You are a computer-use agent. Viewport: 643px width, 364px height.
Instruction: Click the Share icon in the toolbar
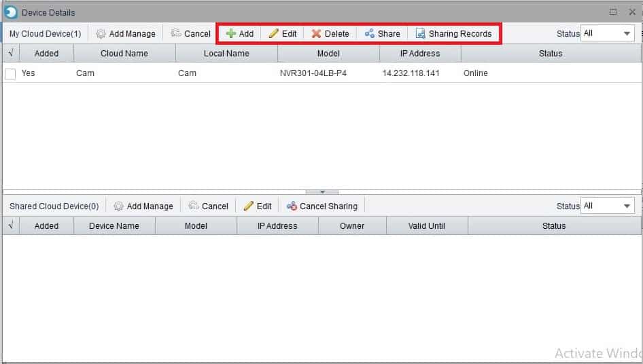[370, 33]
